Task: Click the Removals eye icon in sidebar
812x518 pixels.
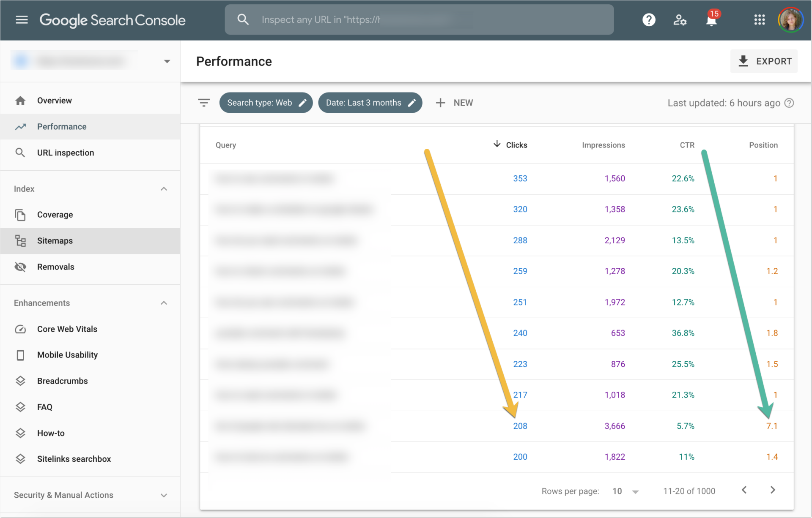Action: tap(21, 267)
